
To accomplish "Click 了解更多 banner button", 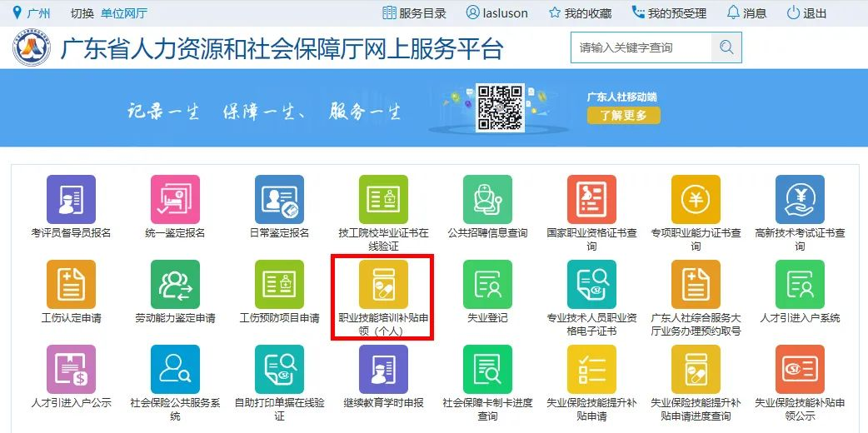I will [624, 116].
